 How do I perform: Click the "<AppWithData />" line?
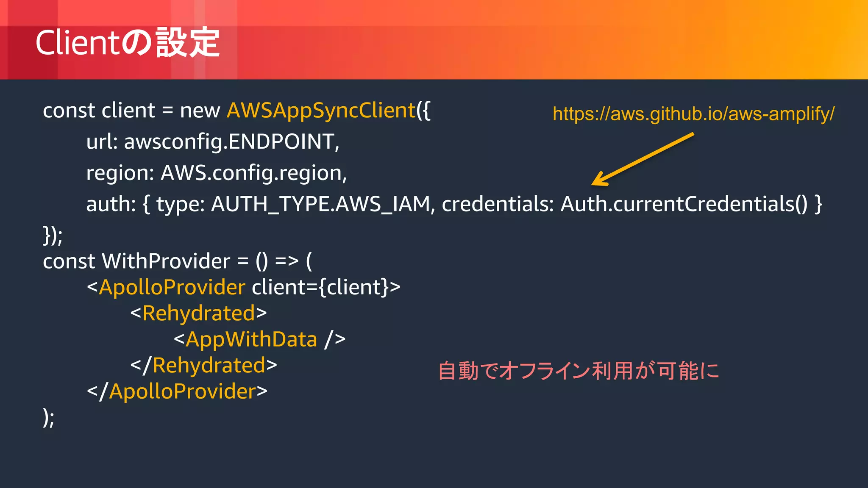[x=259, y=339]
